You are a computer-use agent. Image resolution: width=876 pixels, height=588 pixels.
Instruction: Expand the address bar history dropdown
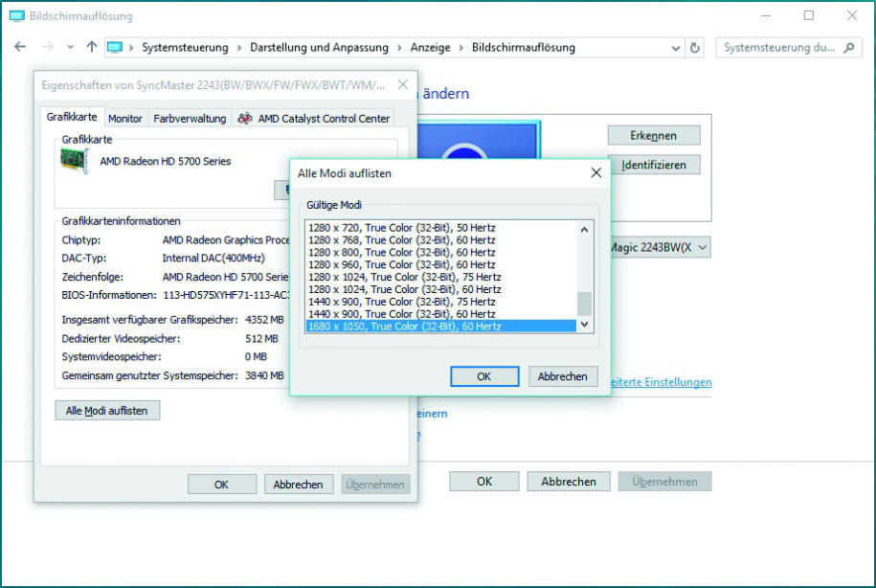(x=675, y=47)
